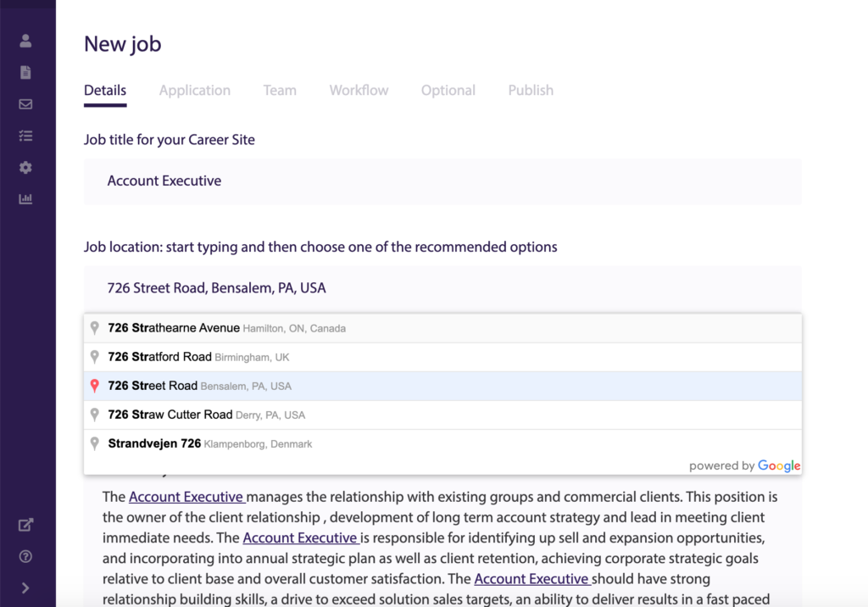Choose the 726 Strathearne Avenue suggestion
Viewport: 868px width, 607px height.
[x=442, y=328]
